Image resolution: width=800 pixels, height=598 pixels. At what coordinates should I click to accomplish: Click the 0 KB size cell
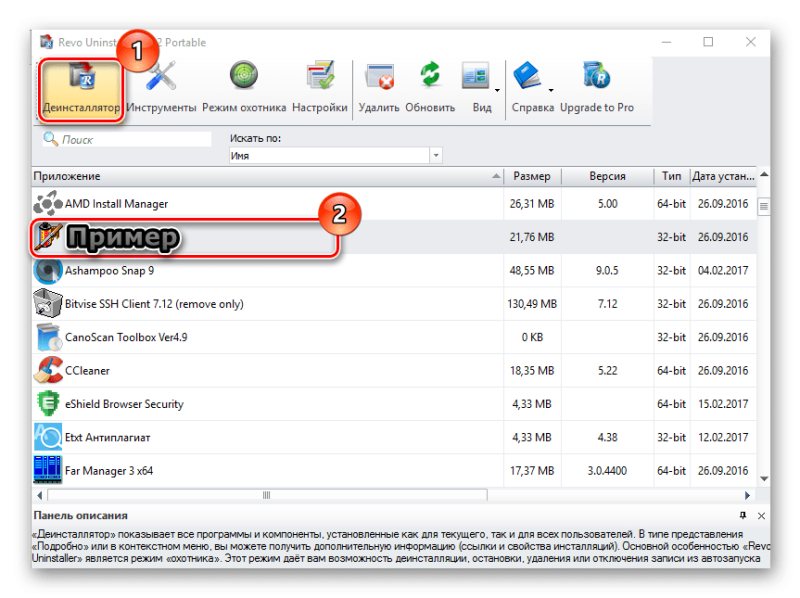point(532,337)
